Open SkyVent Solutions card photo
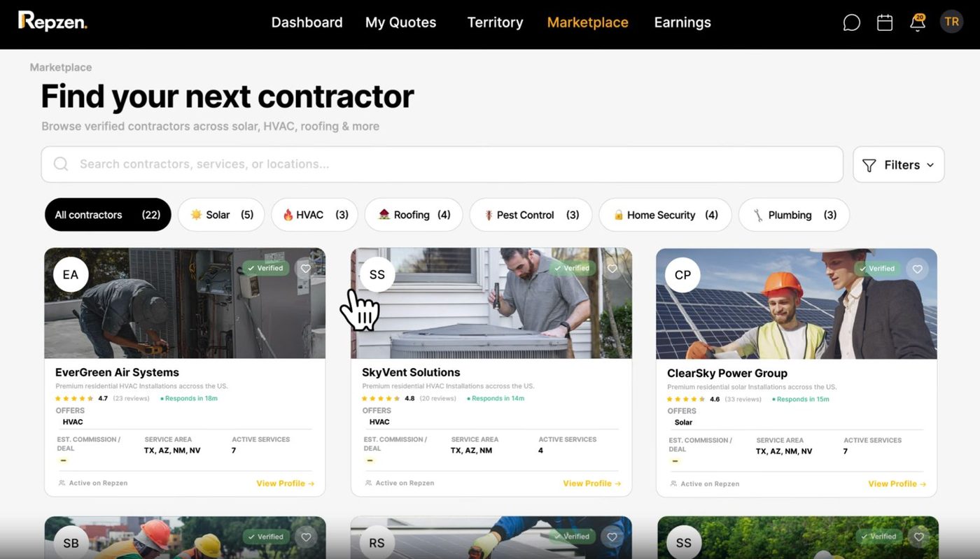This screenshot has height=559, width=980. pyautogui.click(x=491, y=303)
